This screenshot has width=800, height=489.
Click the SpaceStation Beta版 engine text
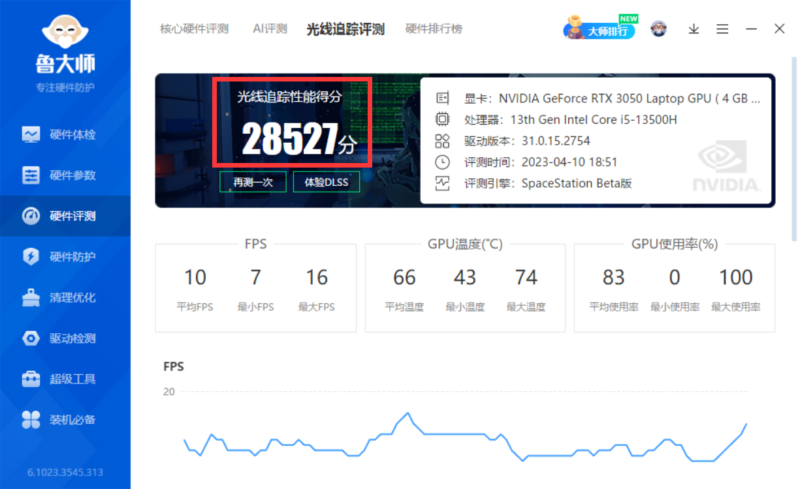[577, 183]
